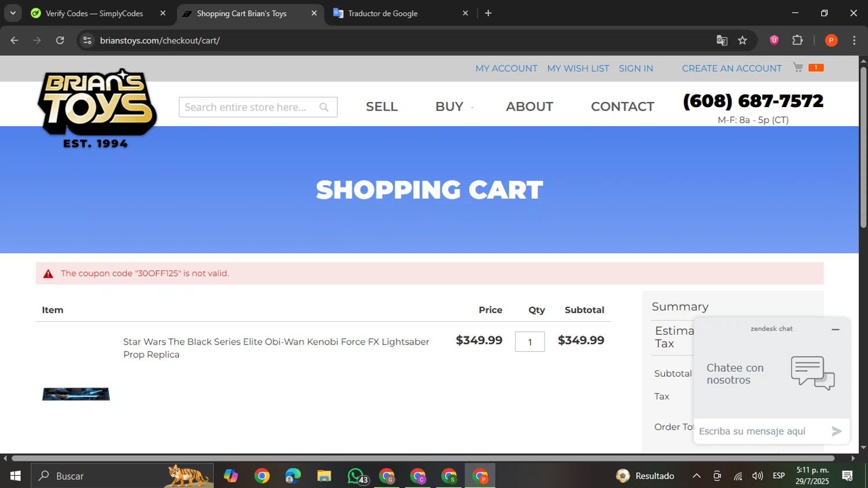Click the Resultado widget in taskbar
The height and width of the screenshot is (488, 868).
point(646,476)
